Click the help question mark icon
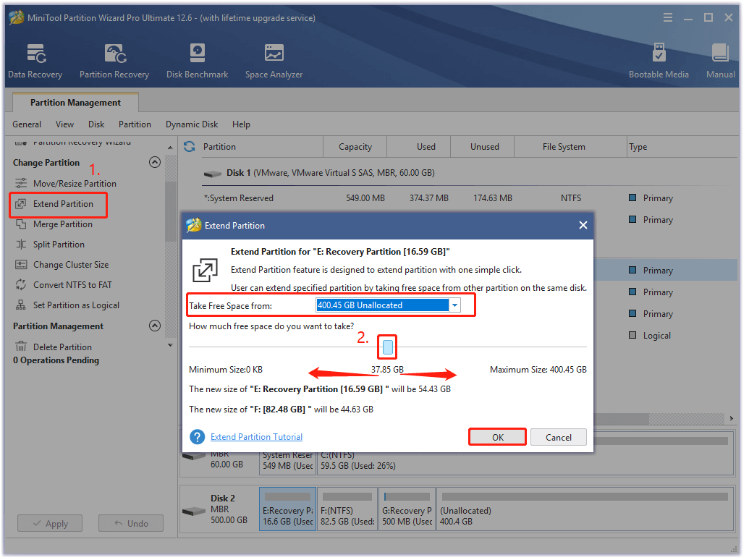The image size is (749, 560). [198, 437]
